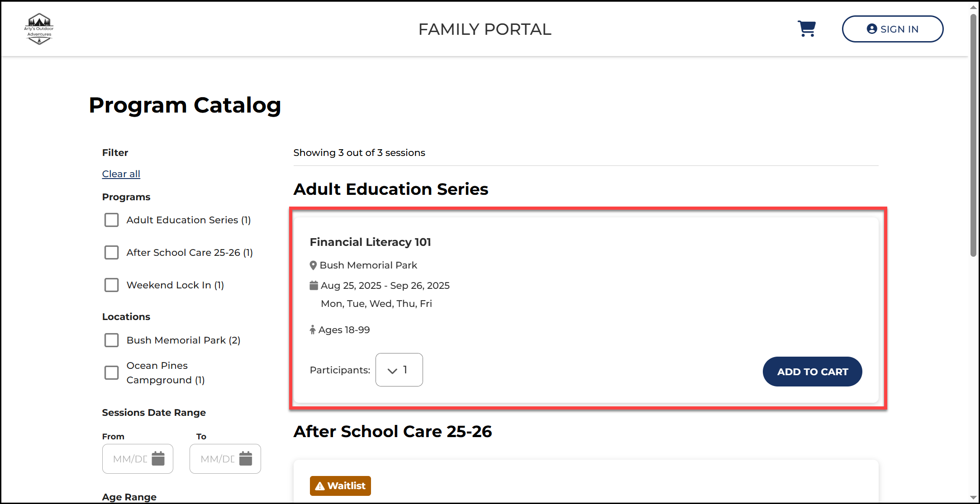The height and width of the screenshot is (504, 980).
Task: Enable the After School Care 25-26 filter
Action: 111,253
